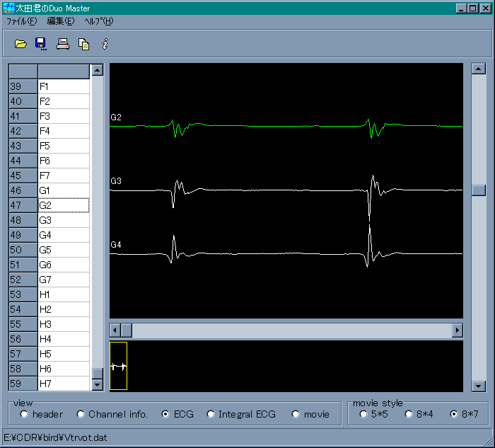Select the Integral ECG radio button

point(211,414)
